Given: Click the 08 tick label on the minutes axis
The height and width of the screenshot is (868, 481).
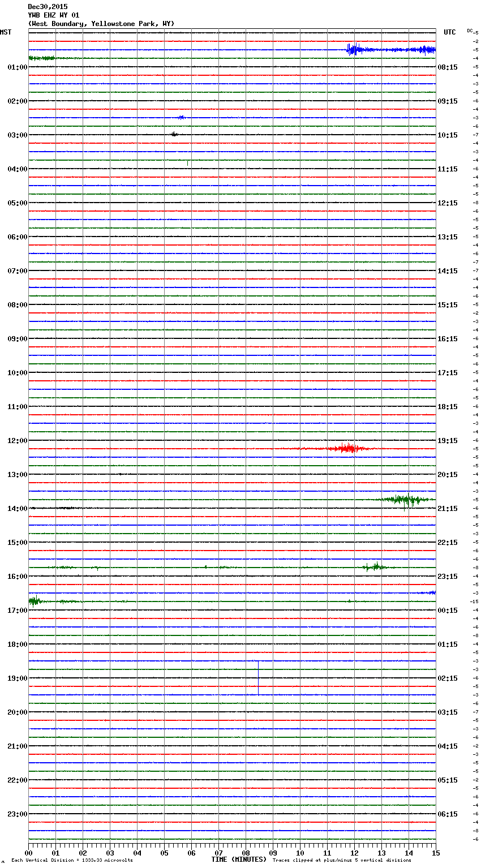Looking at the screenshot, I should (246, 853).
